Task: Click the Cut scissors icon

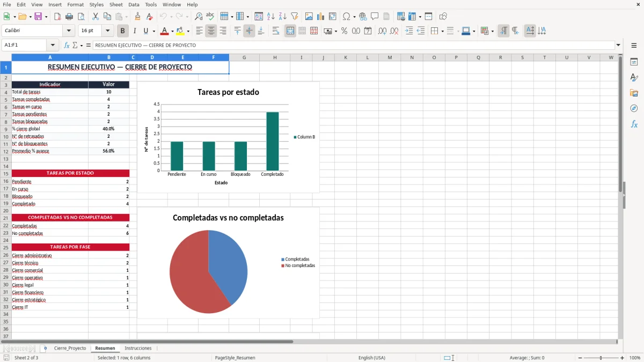Action: tap(95, 17)
